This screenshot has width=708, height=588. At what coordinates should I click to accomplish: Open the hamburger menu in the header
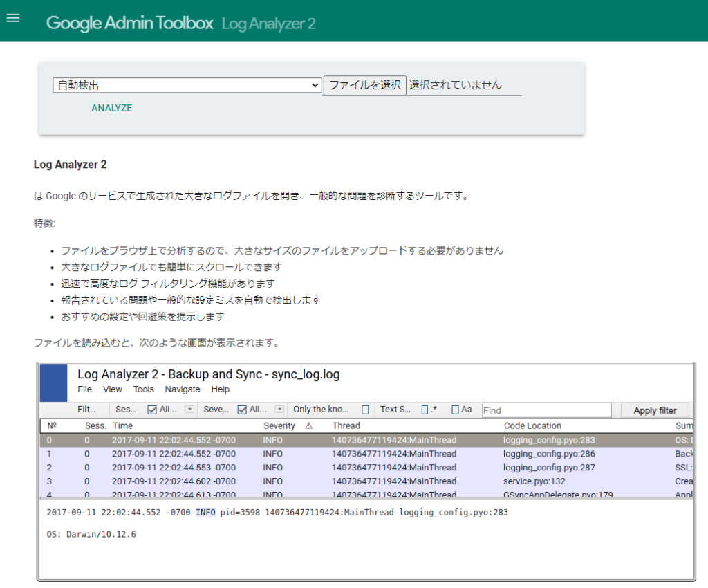(13, 18)
